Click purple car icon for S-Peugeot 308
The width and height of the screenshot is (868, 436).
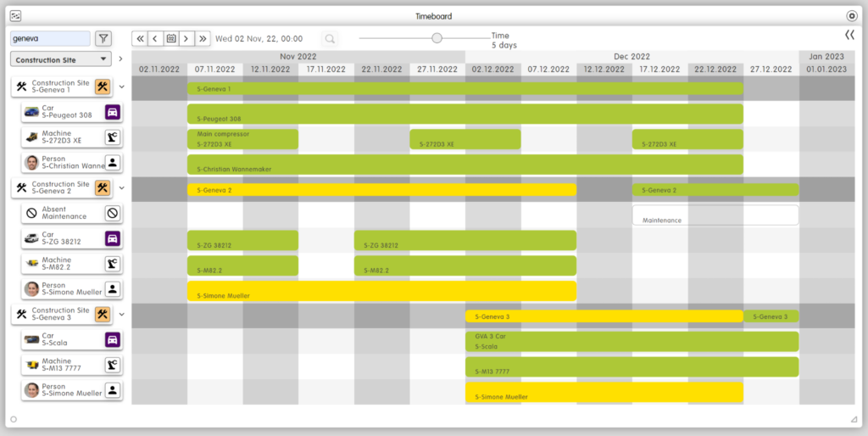113,112
